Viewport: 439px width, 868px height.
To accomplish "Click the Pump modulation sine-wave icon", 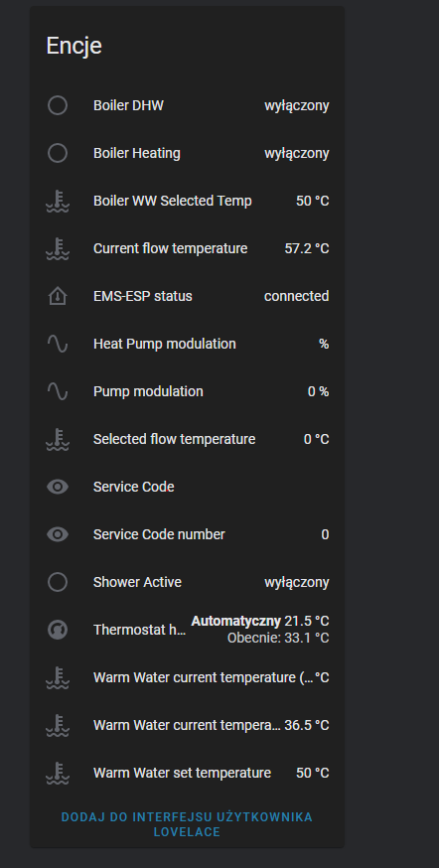I will pos(58,392).
